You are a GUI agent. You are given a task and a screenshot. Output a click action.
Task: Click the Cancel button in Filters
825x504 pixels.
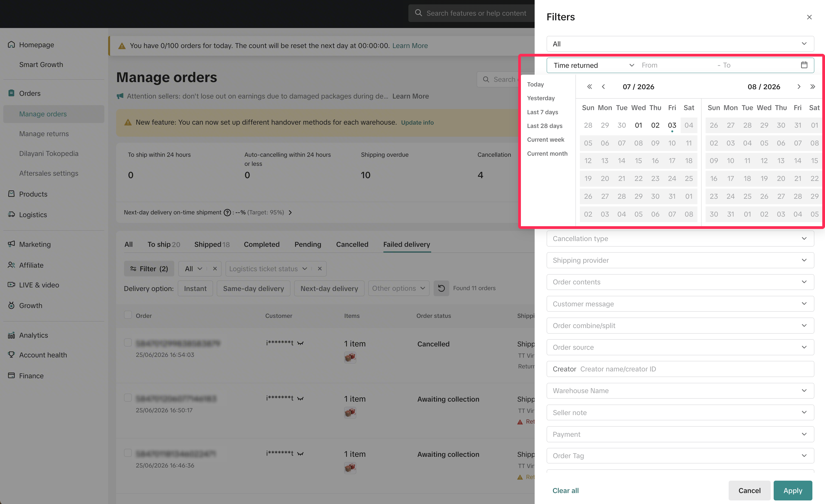pos(749,490)
